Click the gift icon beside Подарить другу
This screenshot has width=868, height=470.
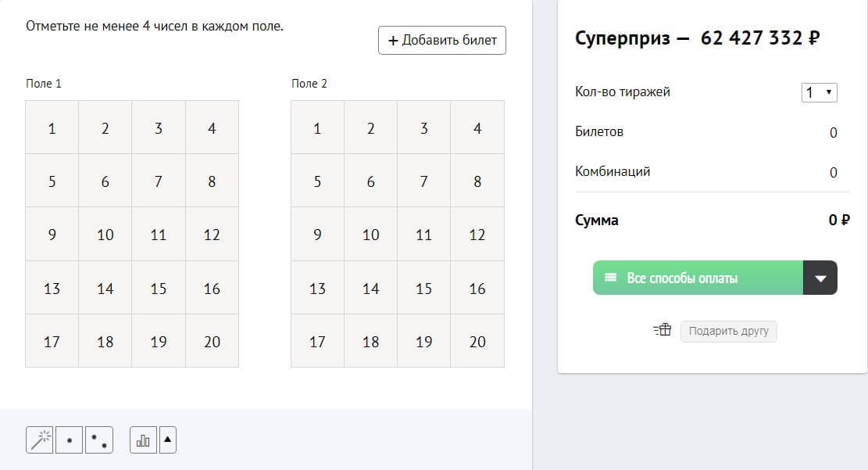(x=663, y=331)
